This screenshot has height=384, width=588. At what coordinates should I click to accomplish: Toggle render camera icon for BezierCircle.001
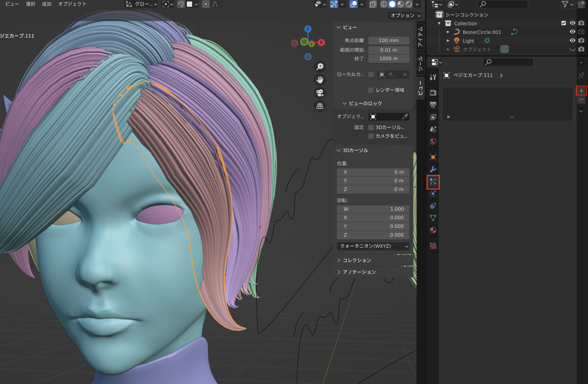click(581, 32)
